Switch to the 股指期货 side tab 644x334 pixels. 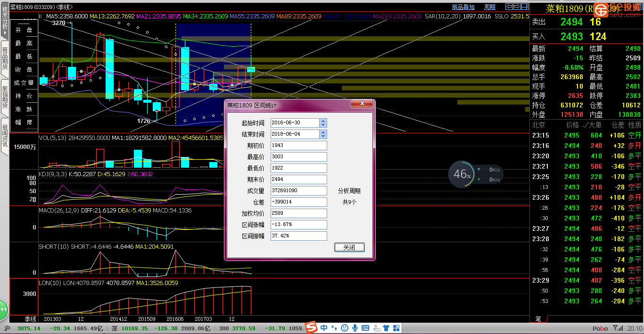(5, 97)
